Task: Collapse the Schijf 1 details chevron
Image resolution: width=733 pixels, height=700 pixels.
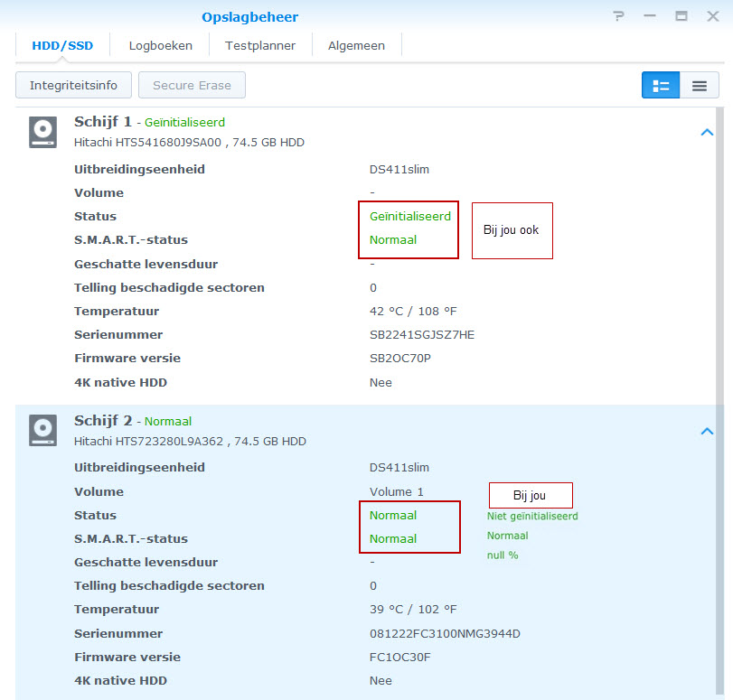Action: (707, 133)
